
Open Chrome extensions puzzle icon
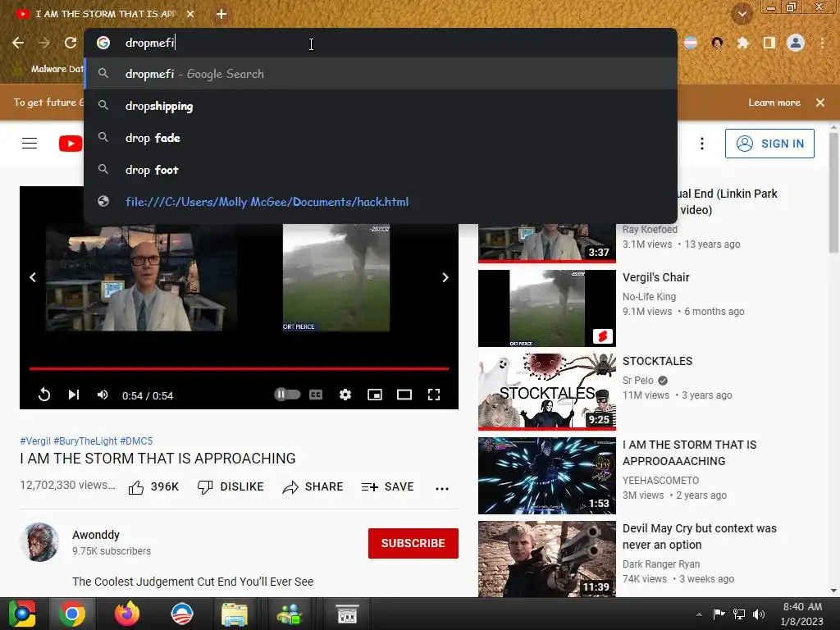pos(742,43)
